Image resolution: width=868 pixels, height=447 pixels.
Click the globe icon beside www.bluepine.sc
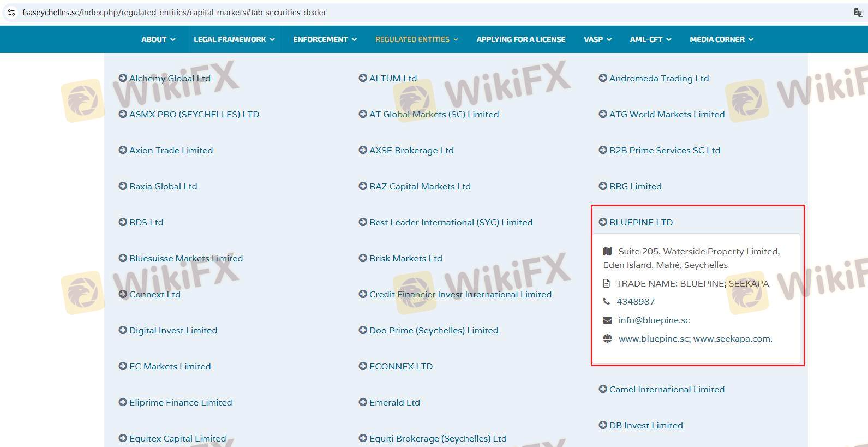pos(607,338)
